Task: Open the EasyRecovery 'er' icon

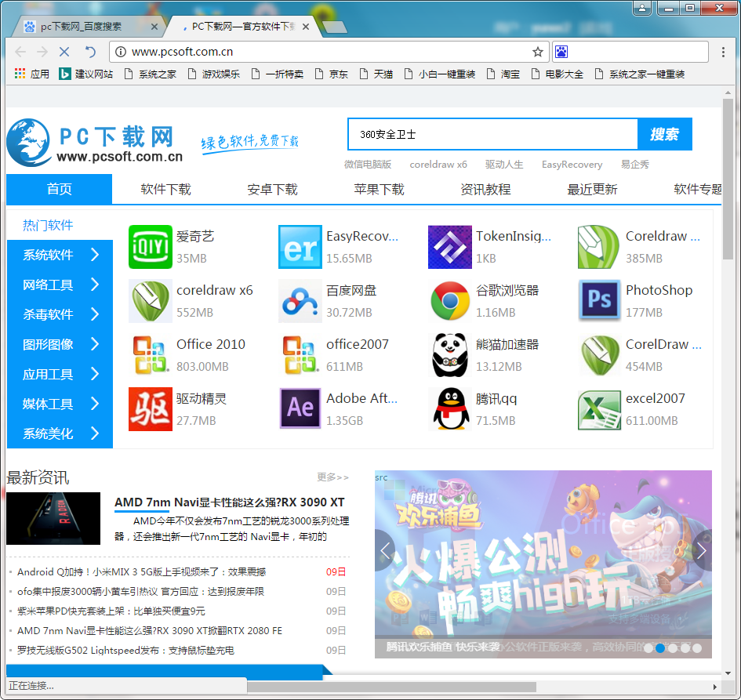Action: [300, 247]
